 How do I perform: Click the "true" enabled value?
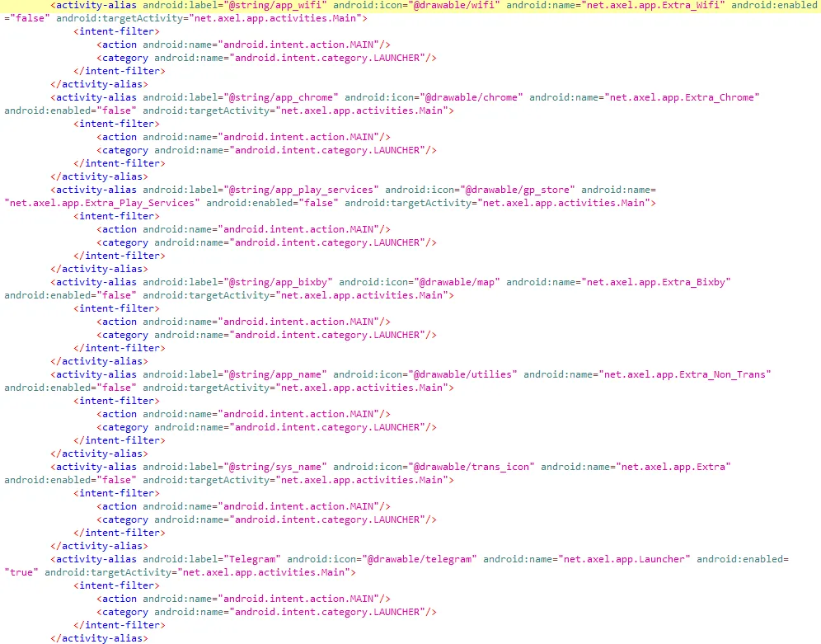coord(21,572)
